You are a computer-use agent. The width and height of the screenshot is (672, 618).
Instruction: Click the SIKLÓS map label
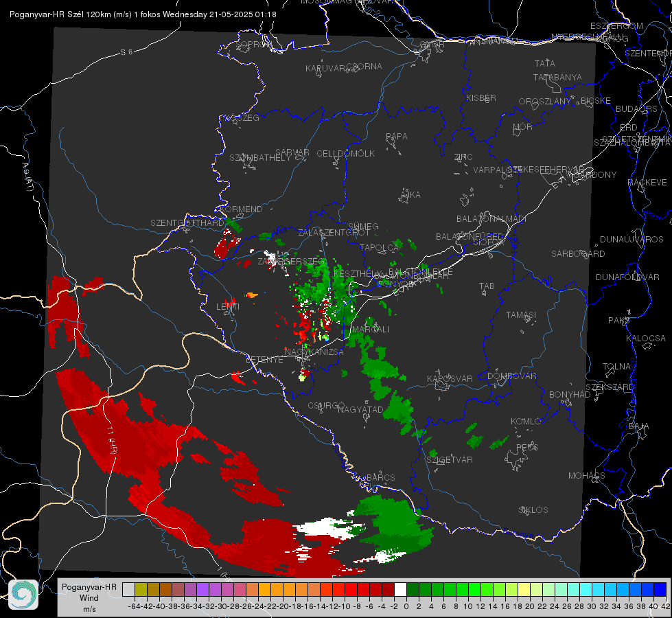click(533, 510)
